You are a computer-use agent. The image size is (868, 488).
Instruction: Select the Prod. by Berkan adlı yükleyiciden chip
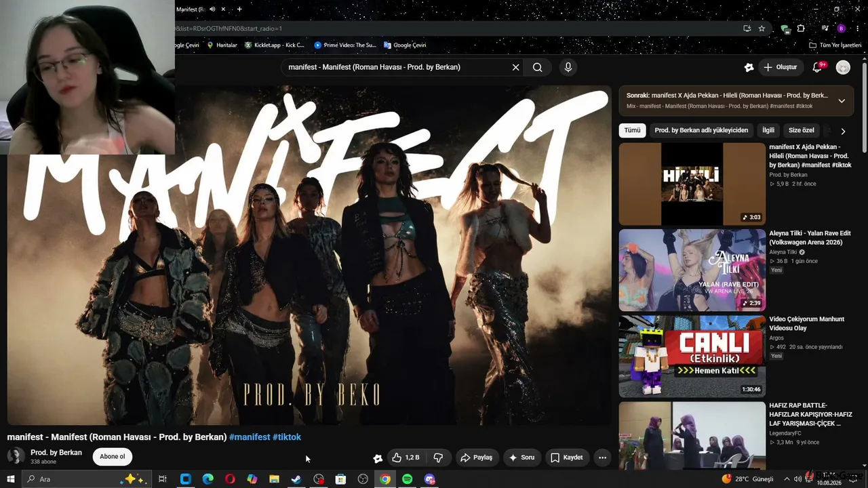(x=701, y=130)
